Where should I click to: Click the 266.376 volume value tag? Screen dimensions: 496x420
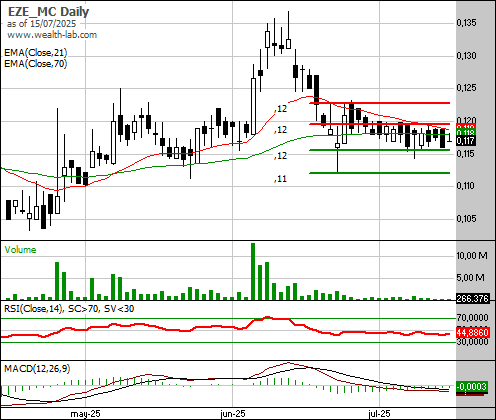[473, 298]
